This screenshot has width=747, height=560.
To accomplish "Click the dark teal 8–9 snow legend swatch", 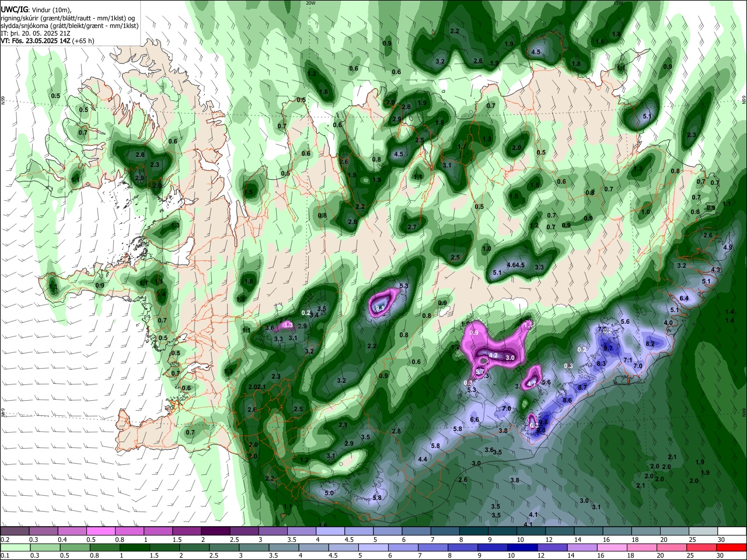I will [474, 531].
